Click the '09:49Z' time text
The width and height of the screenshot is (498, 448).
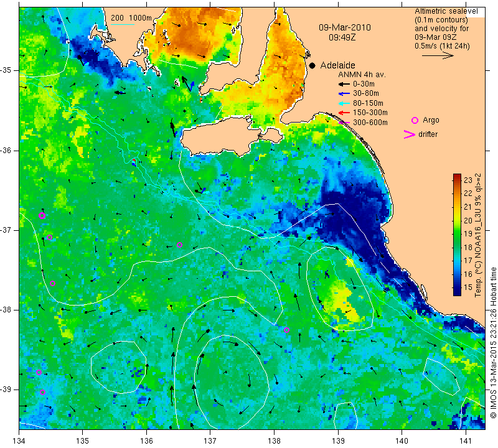click(x=342, y=37)
